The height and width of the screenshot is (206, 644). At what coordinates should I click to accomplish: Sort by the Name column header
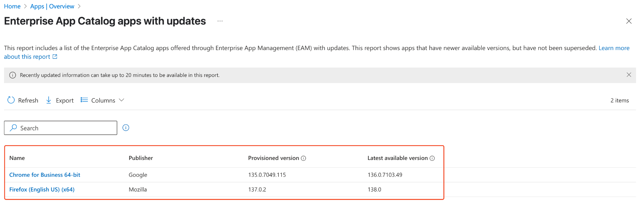[x=17, y=158]
